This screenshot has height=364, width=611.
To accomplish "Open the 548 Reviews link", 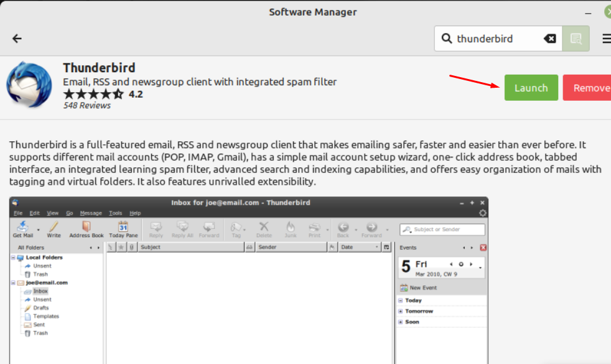I will (87, 105).
